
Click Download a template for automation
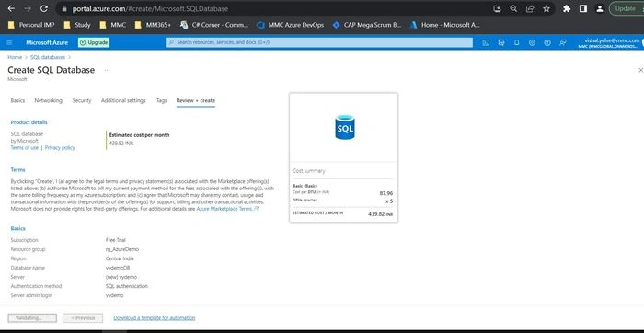tap(155, 317)
